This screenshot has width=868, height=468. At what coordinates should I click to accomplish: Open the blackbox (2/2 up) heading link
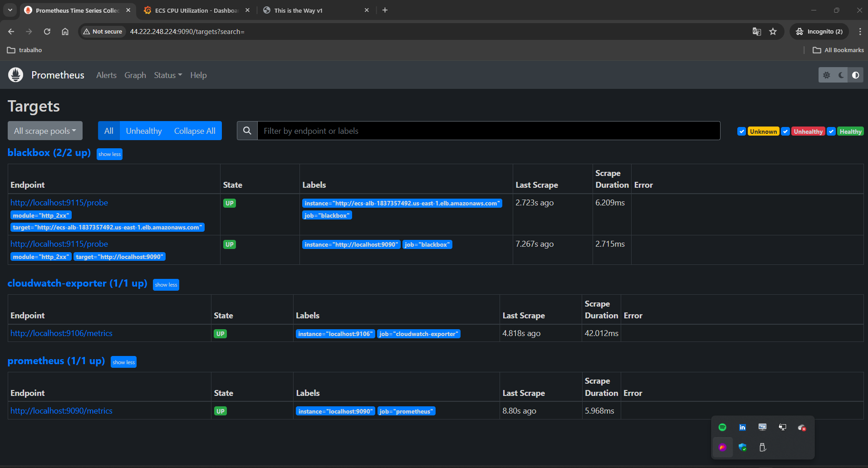coord(49,153)
